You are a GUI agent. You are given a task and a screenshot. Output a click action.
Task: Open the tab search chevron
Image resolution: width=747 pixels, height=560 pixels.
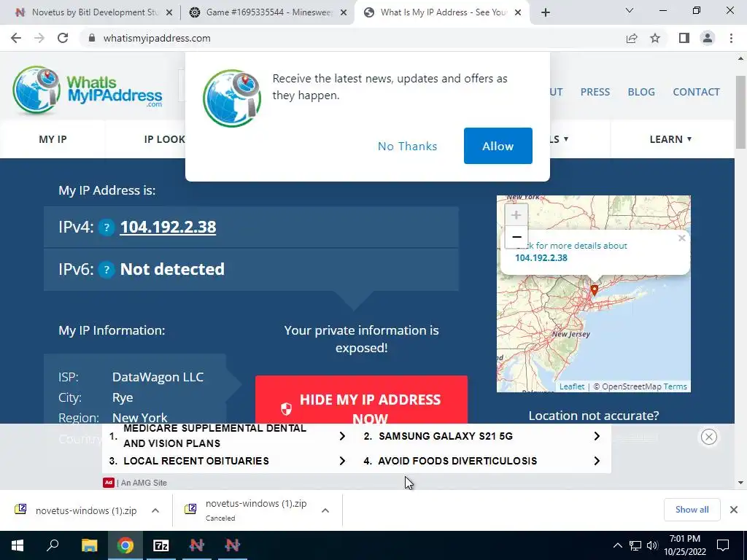630,10
